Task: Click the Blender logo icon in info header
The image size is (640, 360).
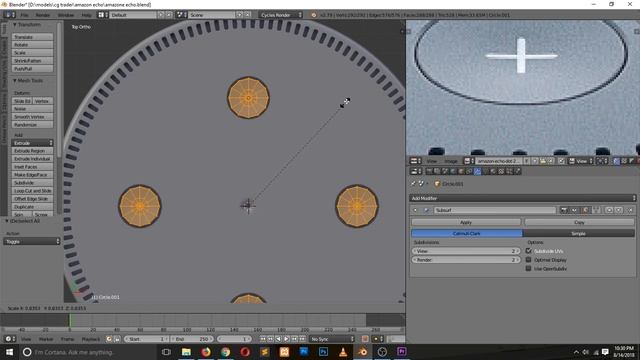Action: pyautogui.click(x=313, y=15)
